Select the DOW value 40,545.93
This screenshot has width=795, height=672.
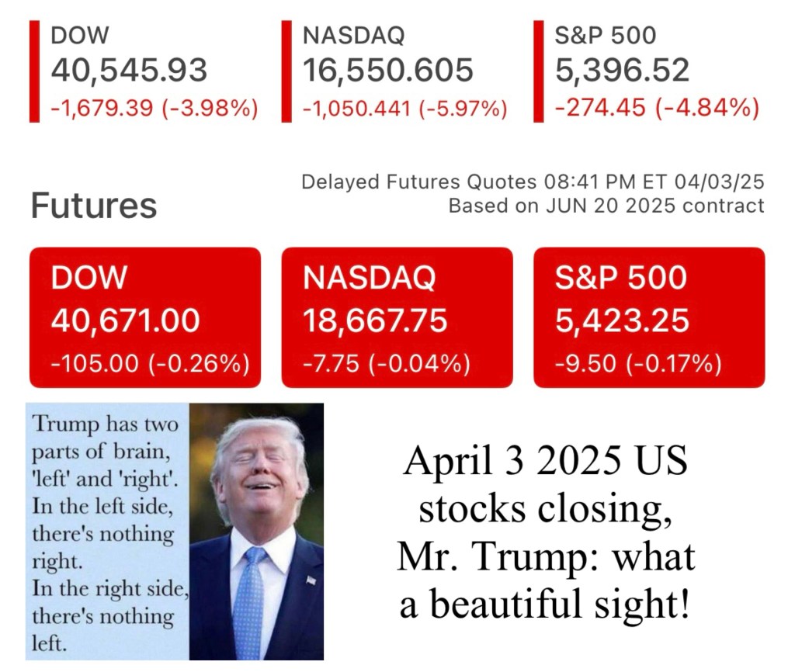129,71
